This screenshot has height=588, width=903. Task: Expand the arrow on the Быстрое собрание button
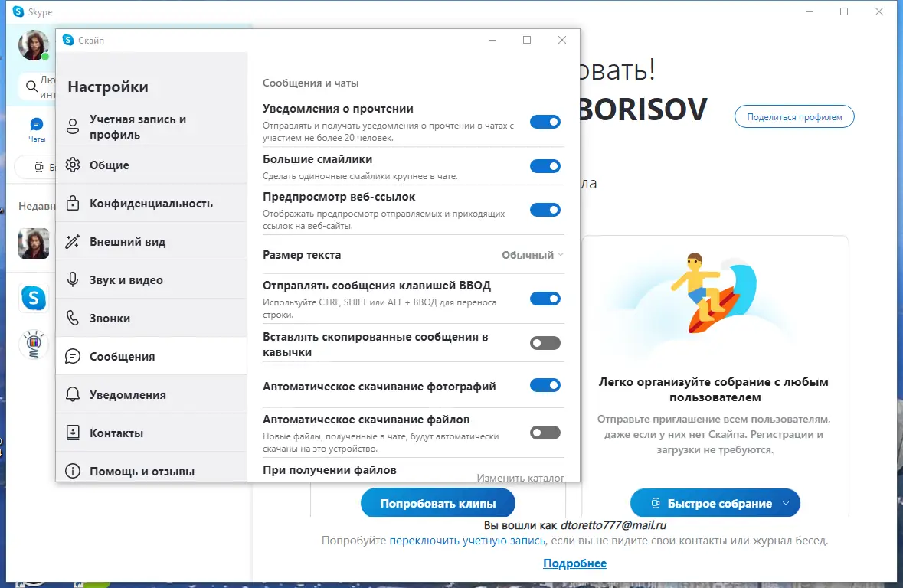786,503
